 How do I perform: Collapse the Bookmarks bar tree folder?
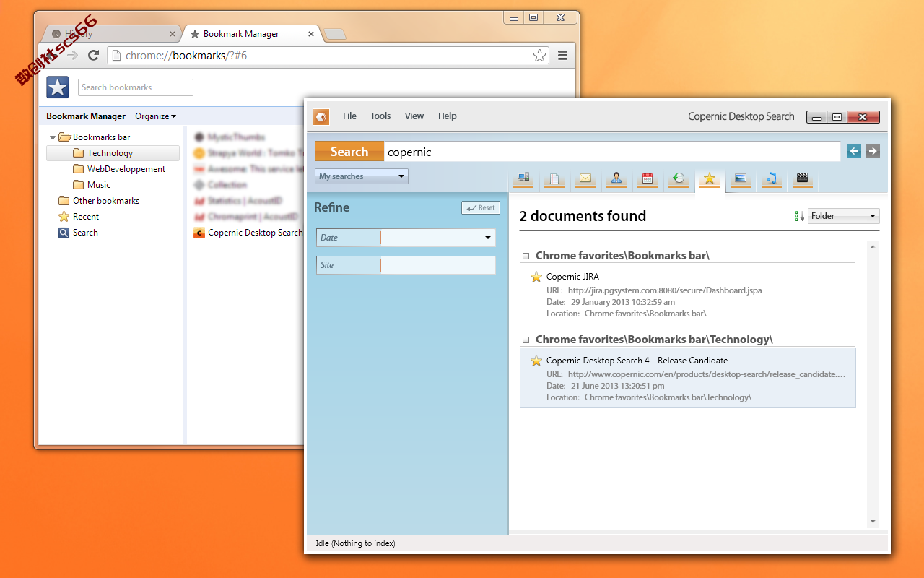[x=53, y=137]
